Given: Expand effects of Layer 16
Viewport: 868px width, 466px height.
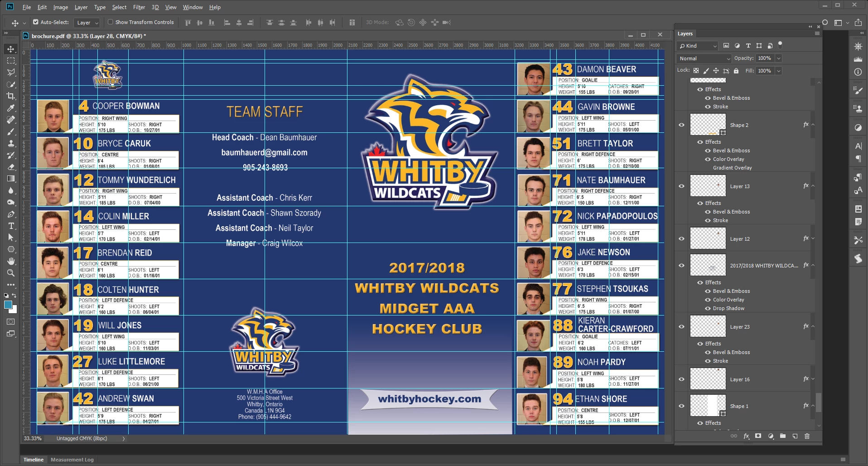Looking at the screenshot, I should pos(813,379).
